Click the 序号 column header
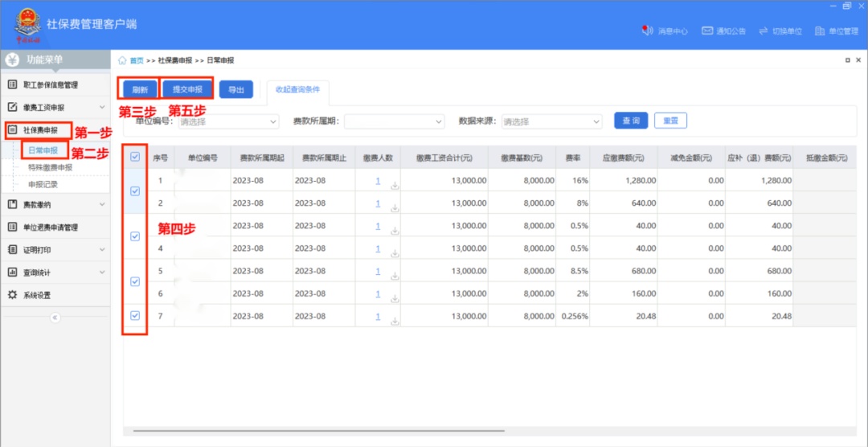The image size is (868, 447). point(160,158)
